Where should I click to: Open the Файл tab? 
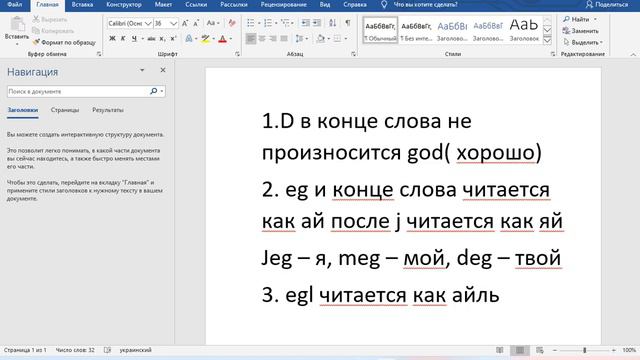click(15, 4)
